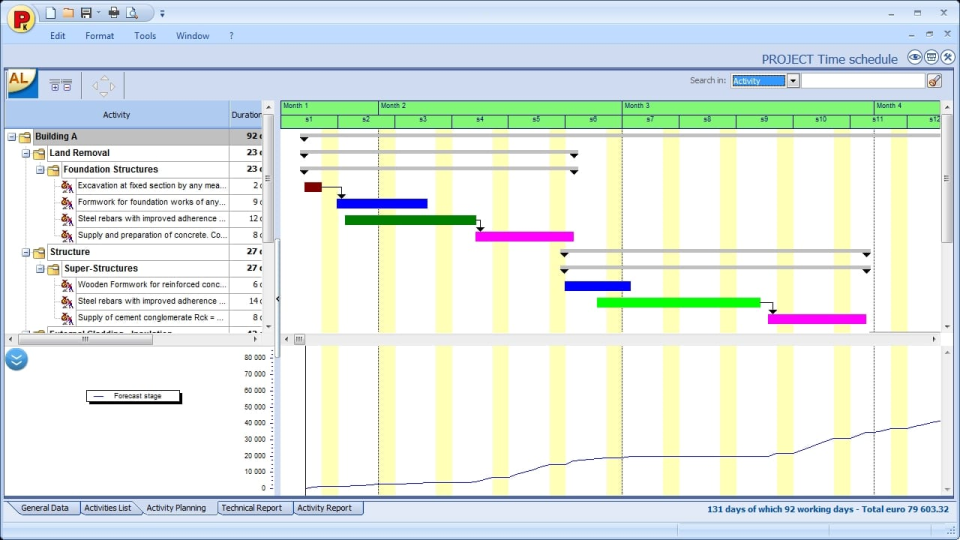Open the Tools menu
This screenshot has height=540, width=960.
145,36
